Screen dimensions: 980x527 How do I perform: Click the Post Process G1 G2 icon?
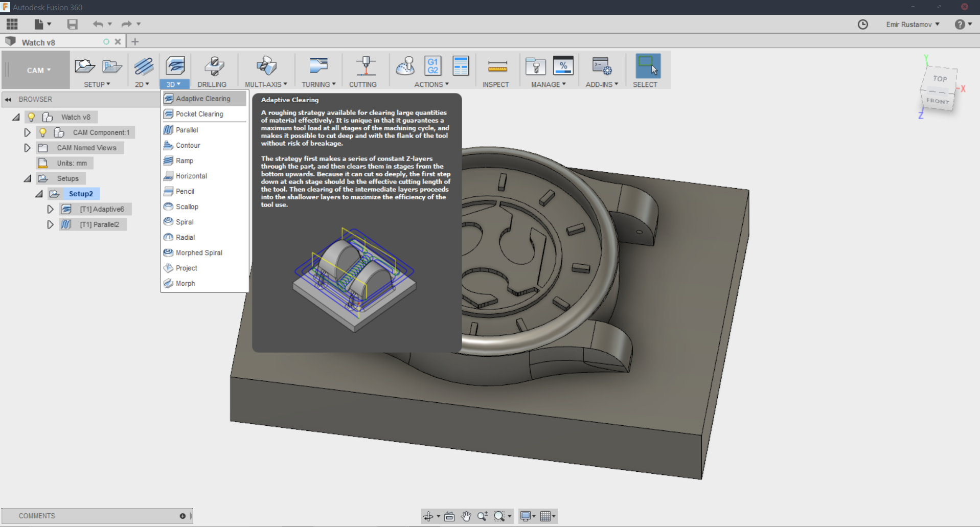click(433, 66)
